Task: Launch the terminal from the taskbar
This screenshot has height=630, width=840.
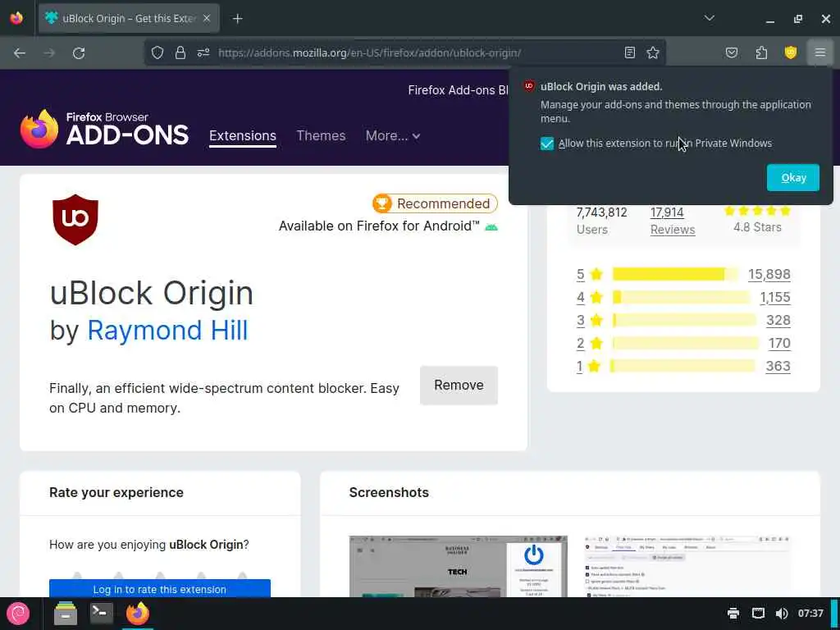Action: tap(101, 613)
